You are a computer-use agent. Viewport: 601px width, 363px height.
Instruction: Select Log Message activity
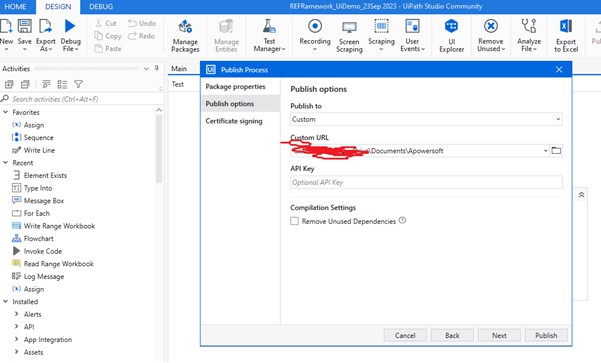(x=38, y=276)
